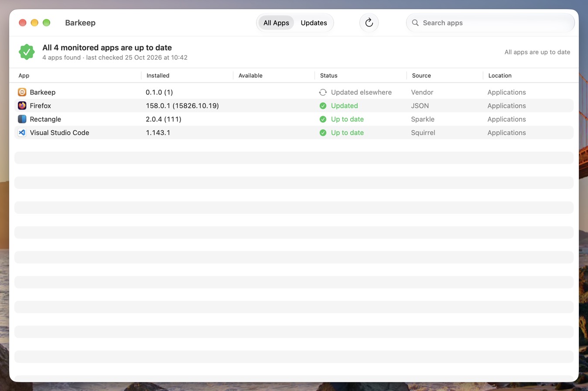The width and height of the screenshot is (588, 391).
Task: Click the green checkmark in Rectangle's status
Action: 323,119
